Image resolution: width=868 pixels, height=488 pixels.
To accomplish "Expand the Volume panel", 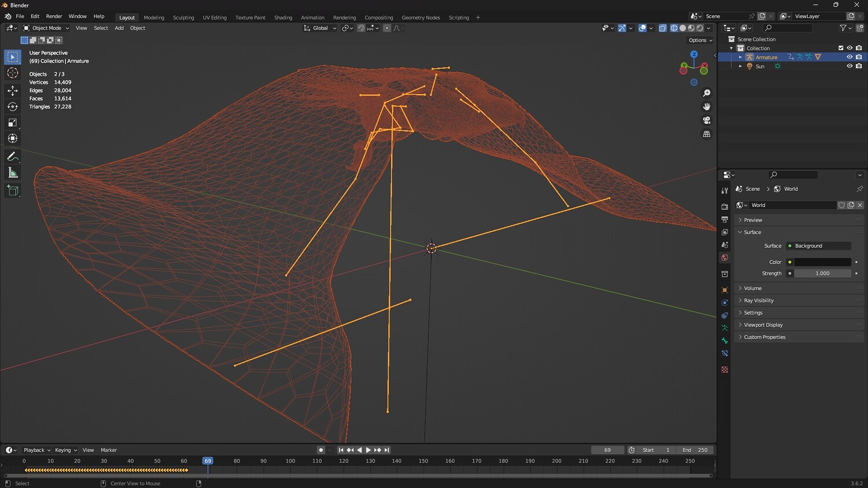I will tap(752, 288).
